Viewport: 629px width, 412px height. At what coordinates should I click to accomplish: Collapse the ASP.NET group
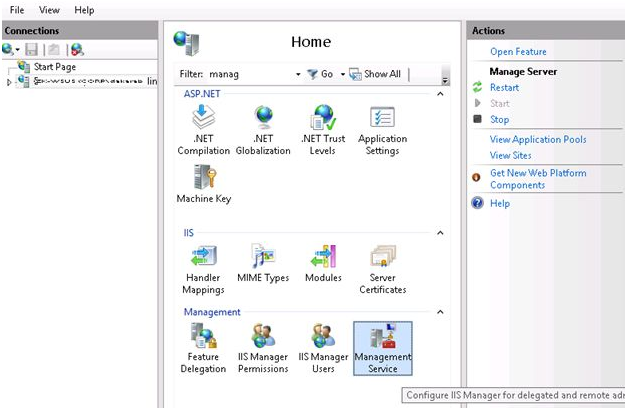click(440, 94)
